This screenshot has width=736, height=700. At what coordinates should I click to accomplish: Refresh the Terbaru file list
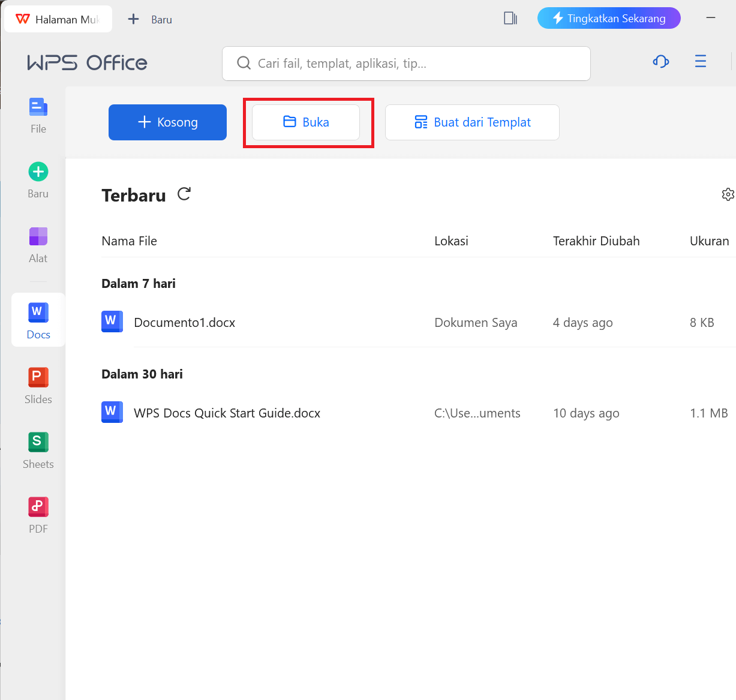pos(184,194)
